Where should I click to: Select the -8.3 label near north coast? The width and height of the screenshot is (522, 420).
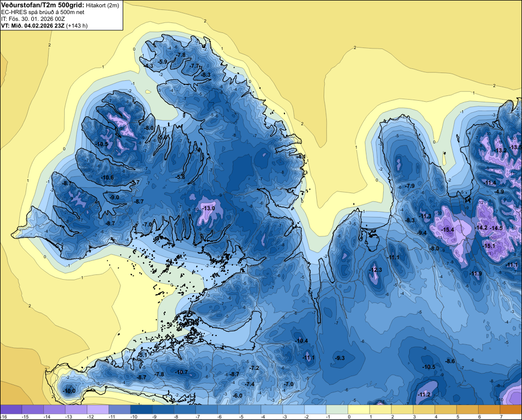tap(206, 75)
